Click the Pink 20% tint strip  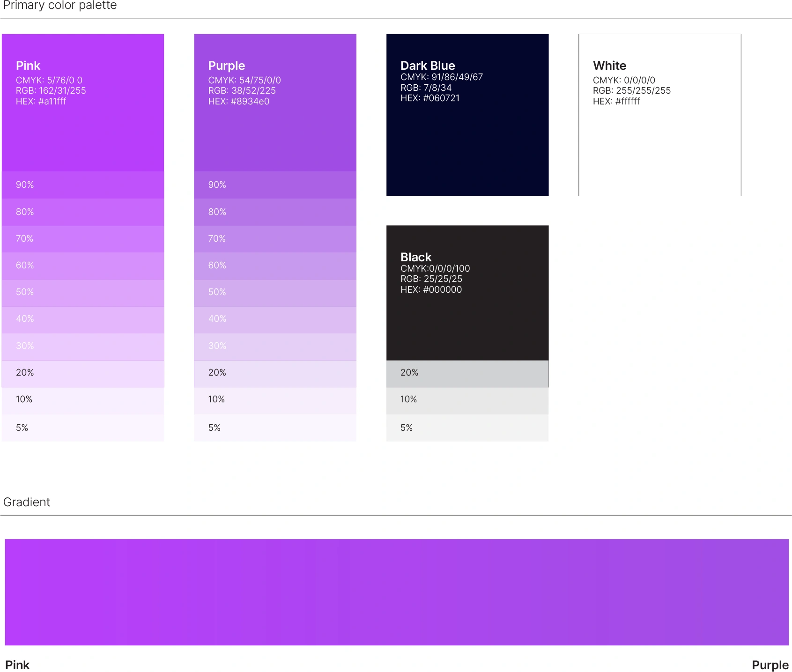pos(83,374)
